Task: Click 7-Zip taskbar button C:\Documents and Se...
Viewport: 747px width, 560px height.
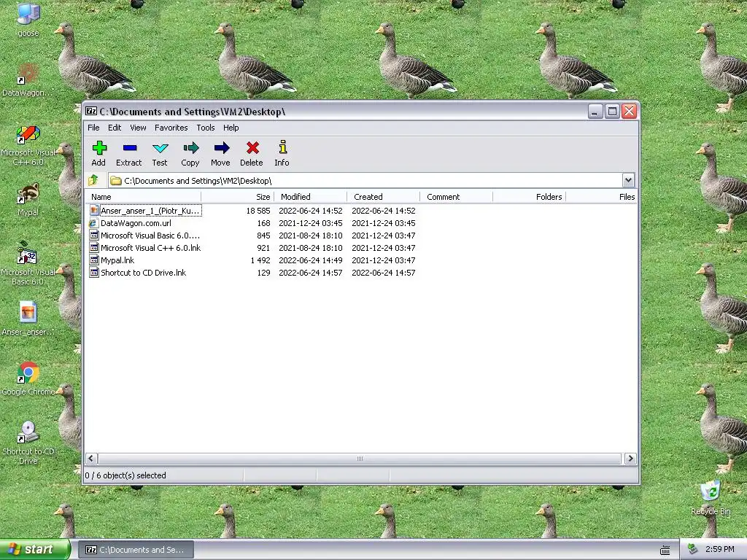Action: click(x=136, y=550)
